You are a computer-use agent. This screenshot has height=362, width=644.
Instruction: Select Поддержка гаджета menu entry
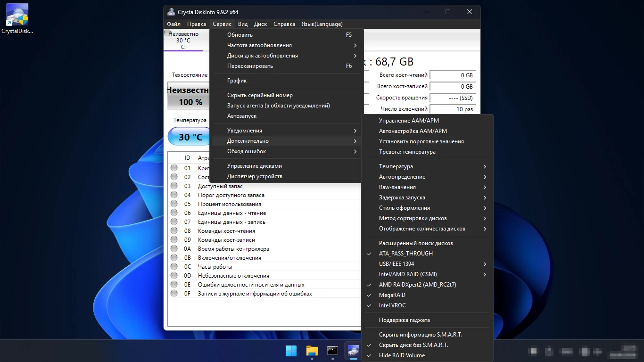pos(427,320)
